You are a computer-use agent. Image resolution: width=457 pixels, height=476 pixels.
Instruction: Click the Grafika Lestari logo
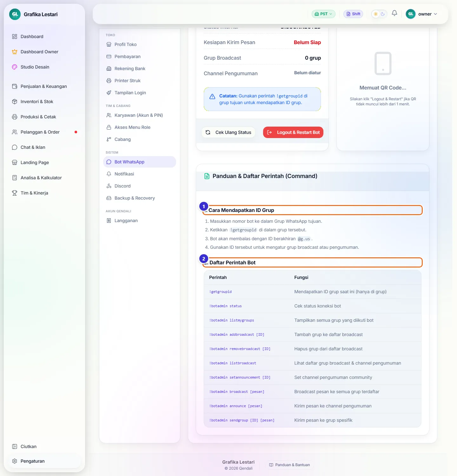pyautogui.click(x=15, y=14)
